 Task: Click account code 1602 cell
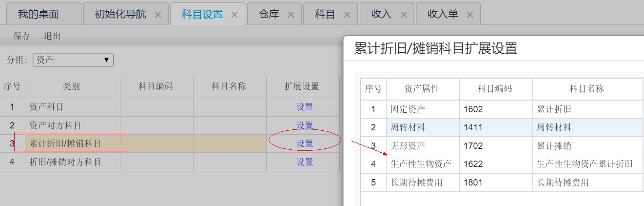pos(496,109)
